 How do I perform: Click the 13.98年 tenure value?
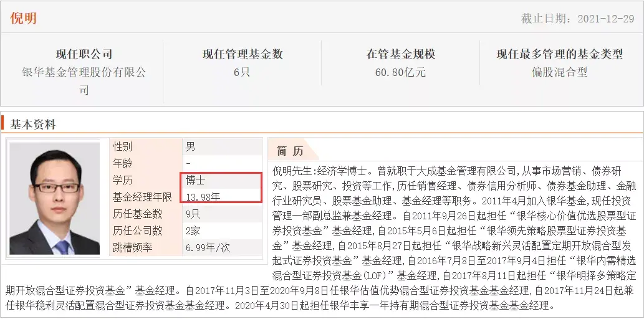pos(203,197)
